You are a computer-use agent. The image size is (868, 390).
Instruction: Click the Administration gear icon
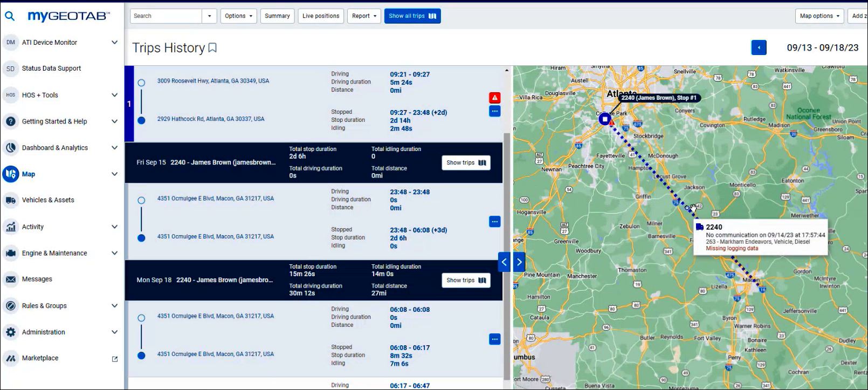point(11,332)
